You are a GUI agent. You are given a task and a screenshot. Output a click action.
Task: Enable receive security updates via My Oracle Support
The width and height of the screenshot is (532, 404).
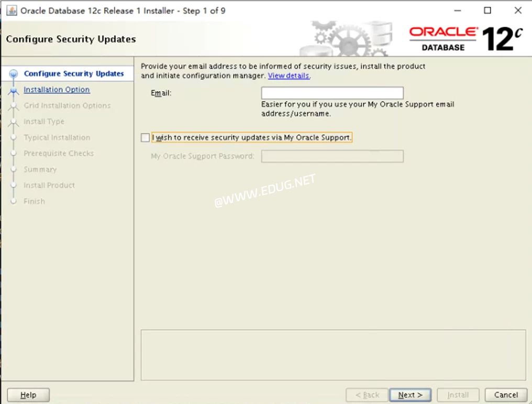coord(145,138)
